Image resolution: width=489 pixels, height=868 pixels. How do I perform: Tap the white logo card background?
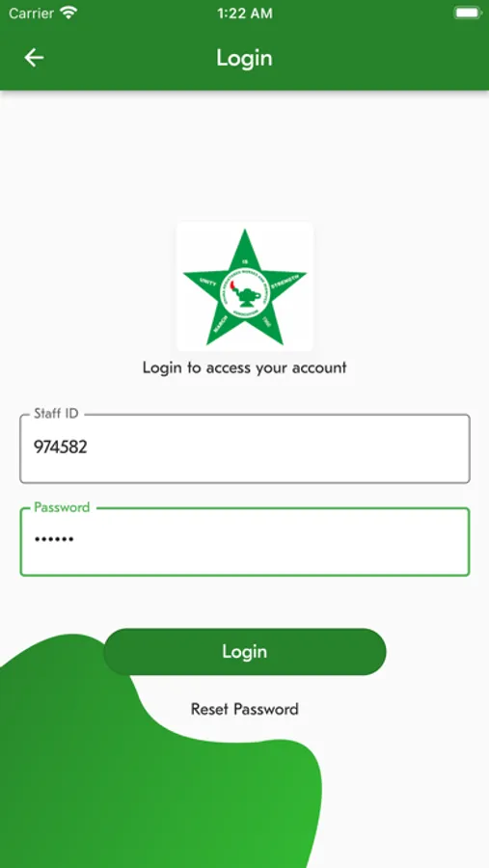[245, 286]
